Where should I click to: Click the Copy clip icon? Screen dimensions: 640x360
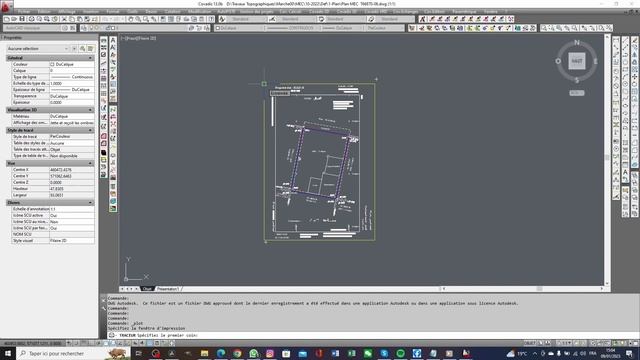coord(72,19)
